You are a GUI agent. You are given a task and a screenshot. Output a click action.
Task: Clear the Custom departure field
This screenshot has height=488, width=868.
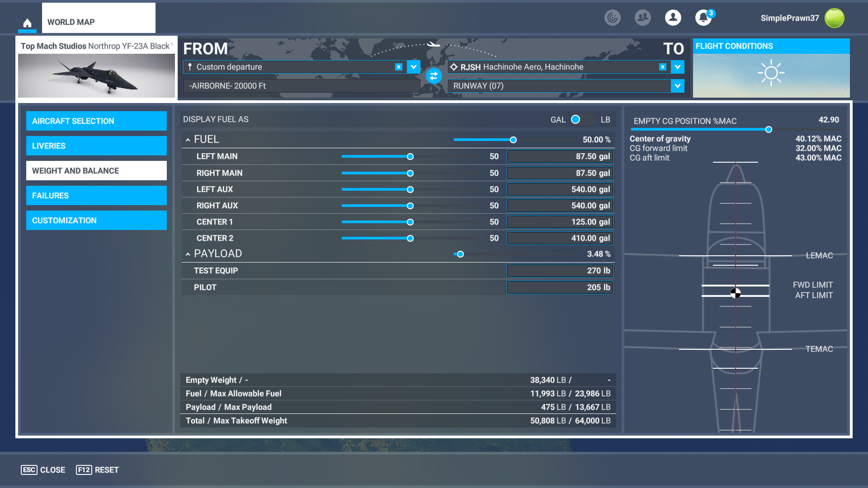click(398, 67)
